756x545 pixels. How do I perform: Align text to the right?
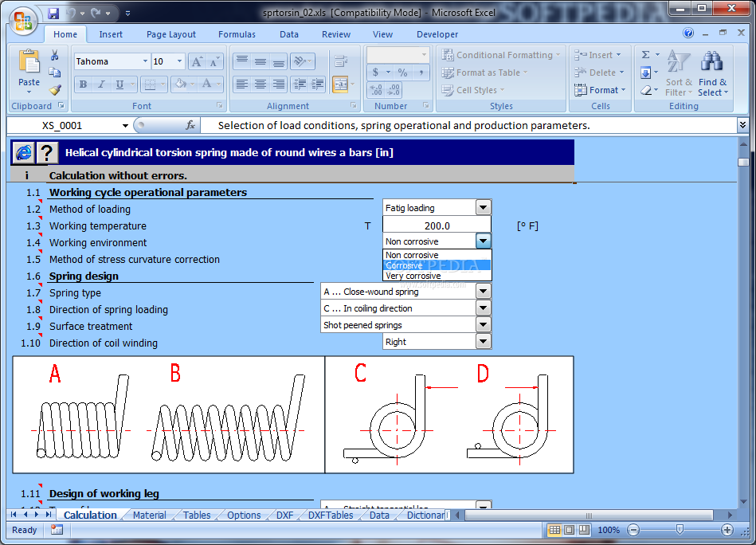point(279,84)
